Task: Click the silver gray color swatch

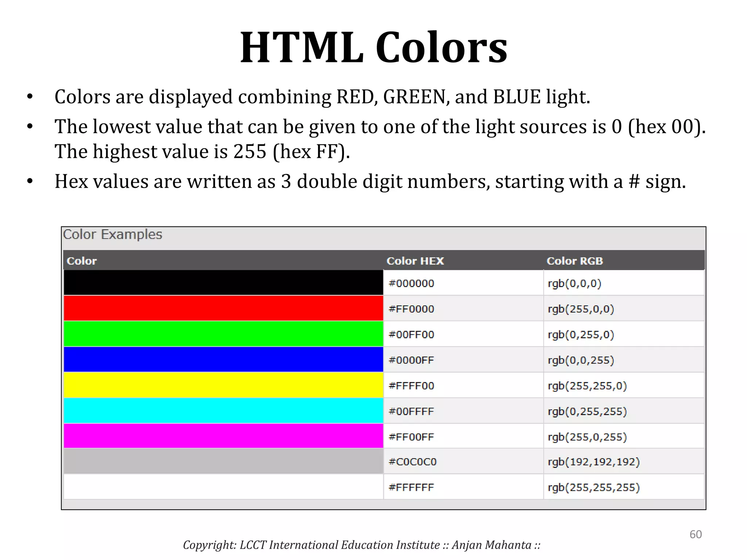Action: [x=223, y=461]
